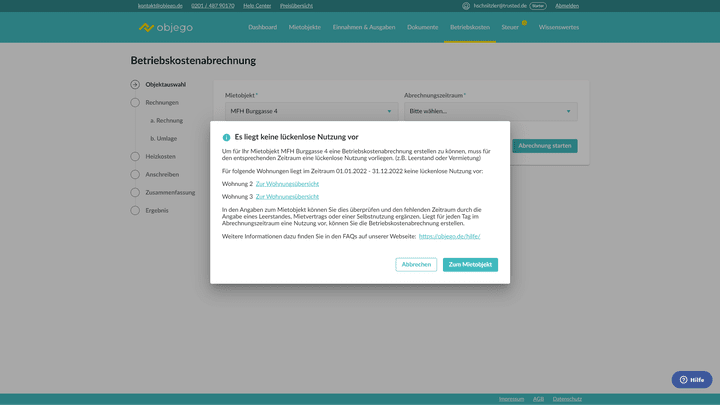
Task: Open the Preisübersicht link
Action: (x=296, y=6)
